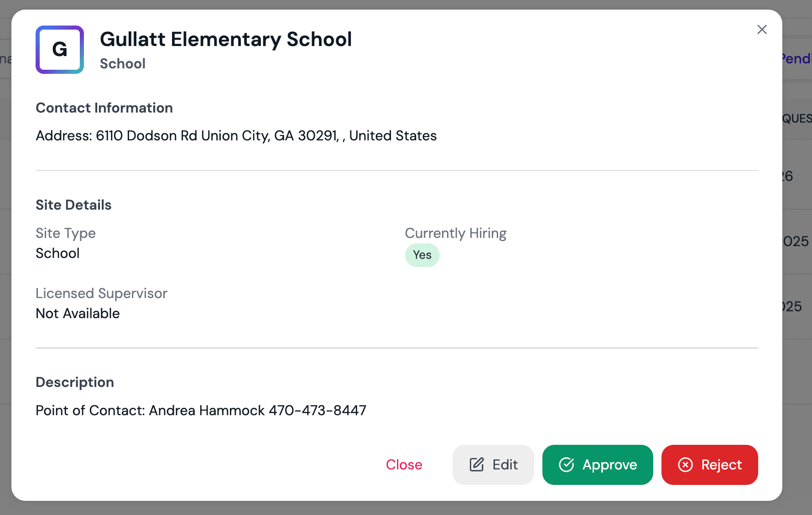Click the Currently Hiring label
Screen dimensions: 812x515
455,233
